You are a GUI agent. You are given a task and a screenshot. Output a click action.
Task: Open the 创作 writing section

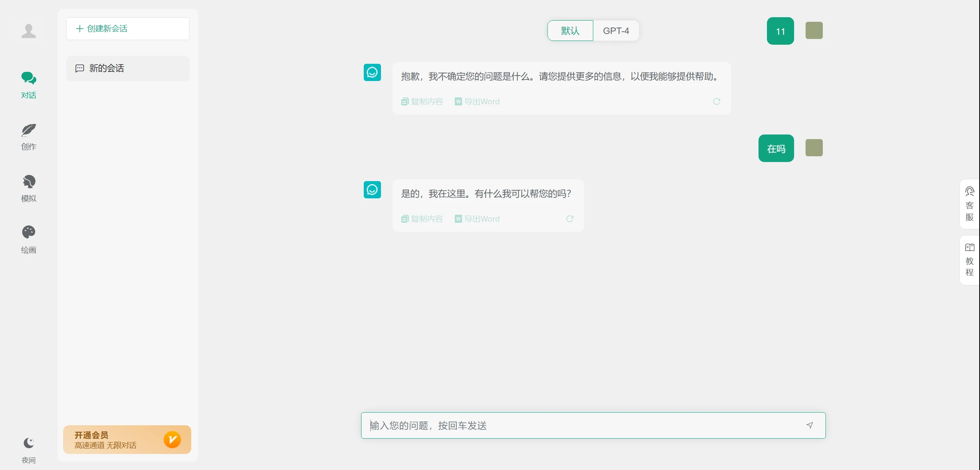(29, 137)
